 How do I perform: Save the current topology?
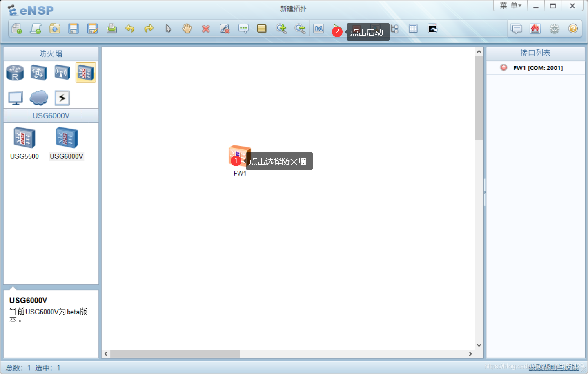73,29
